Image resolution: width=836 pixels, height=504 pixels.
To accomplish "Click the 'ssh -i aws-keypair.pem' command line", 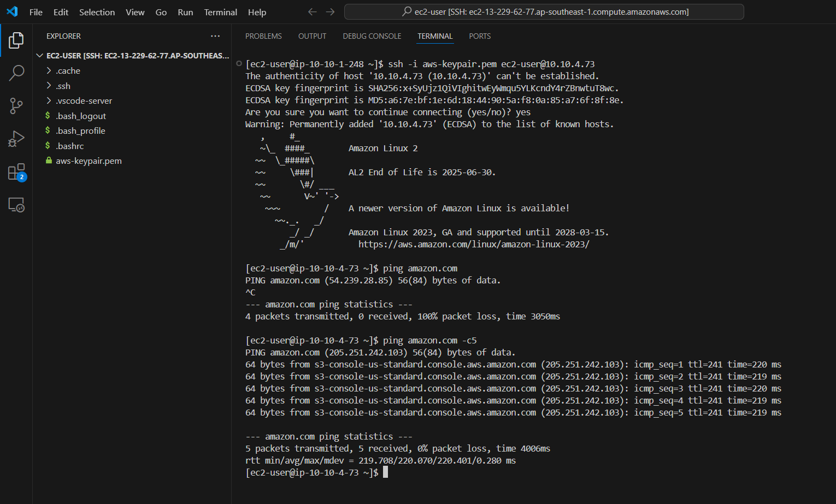I will point(420,64).
